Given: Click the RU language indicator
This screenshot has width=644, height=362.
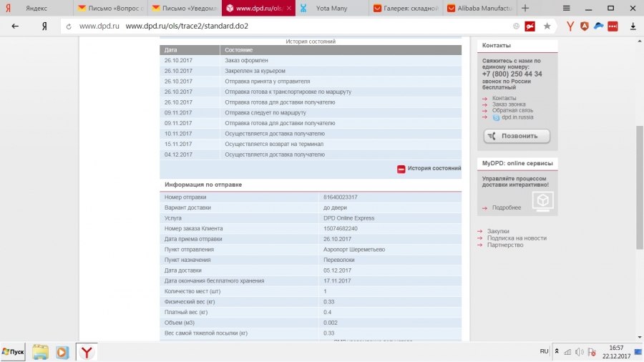Looking at the screenshot, I should (x=544, y=351).
